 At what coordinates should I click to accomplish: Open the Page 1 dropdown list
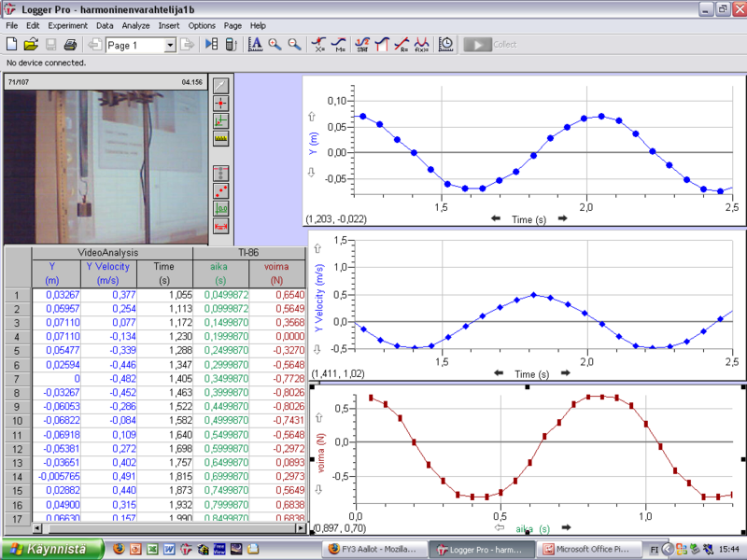click(170, 45)
